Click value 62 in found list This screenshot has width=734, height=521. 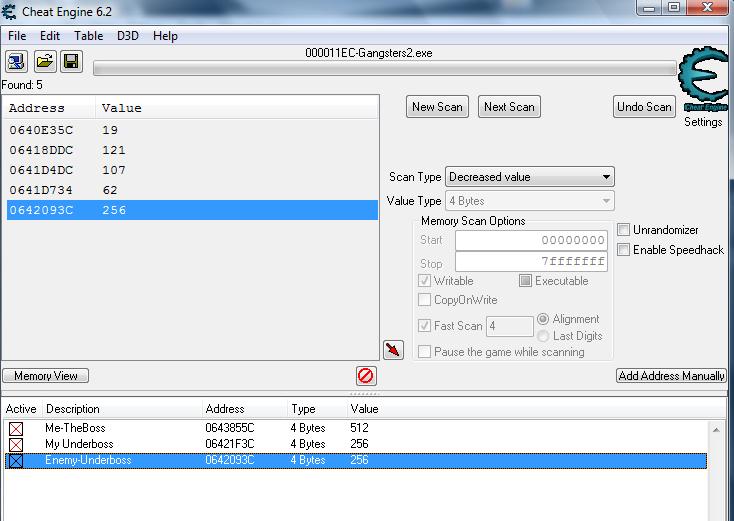click(x=110, y=191)
